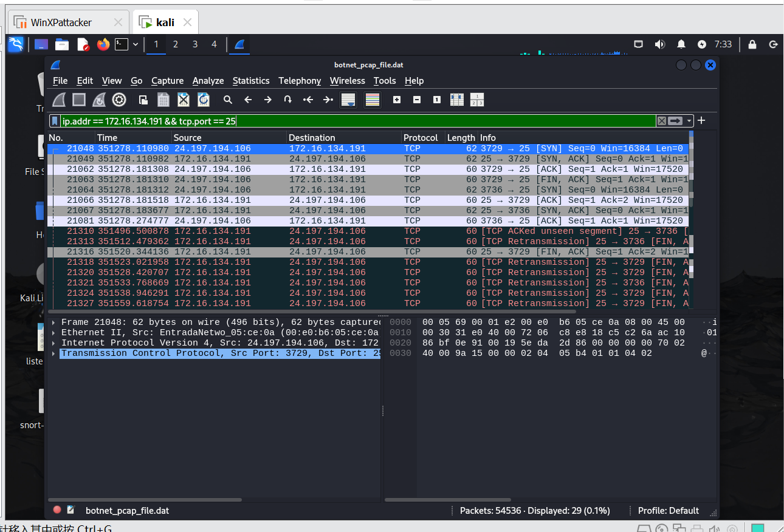Click the Find a packet magnifier icon
This screenshot has width=784, height=532.
[x=228, y=100]
